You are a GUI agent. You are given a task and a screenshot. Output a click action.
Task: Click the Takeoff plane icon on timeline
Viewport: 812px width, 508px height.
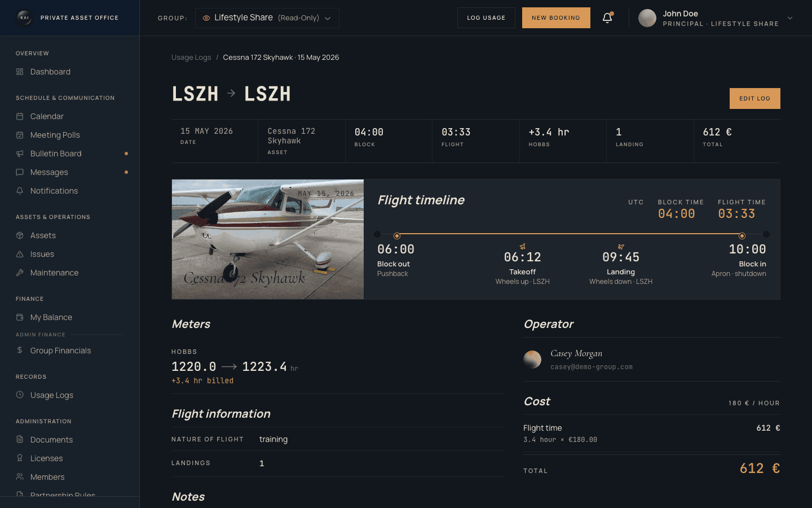coord(523,247)
